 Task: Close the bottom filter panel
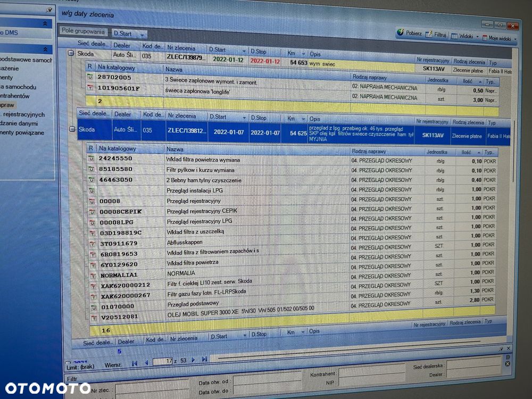(508, 348)
